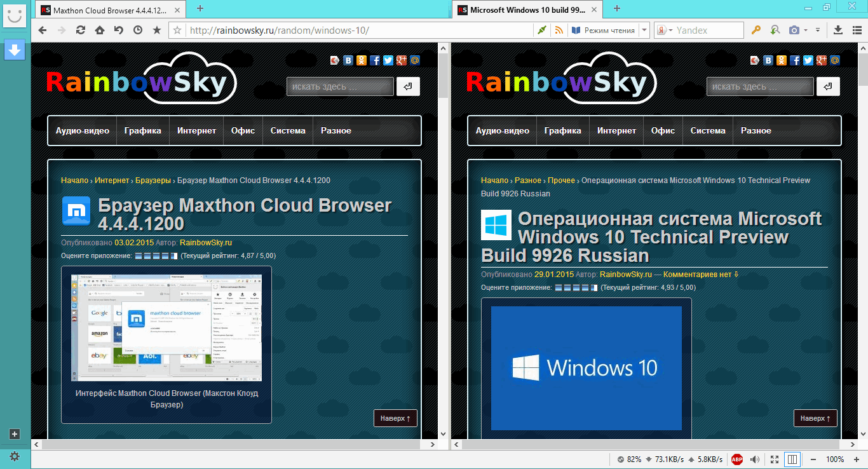Share Windows 10 page on Odnoklassniki

click(x=782, y=60)
